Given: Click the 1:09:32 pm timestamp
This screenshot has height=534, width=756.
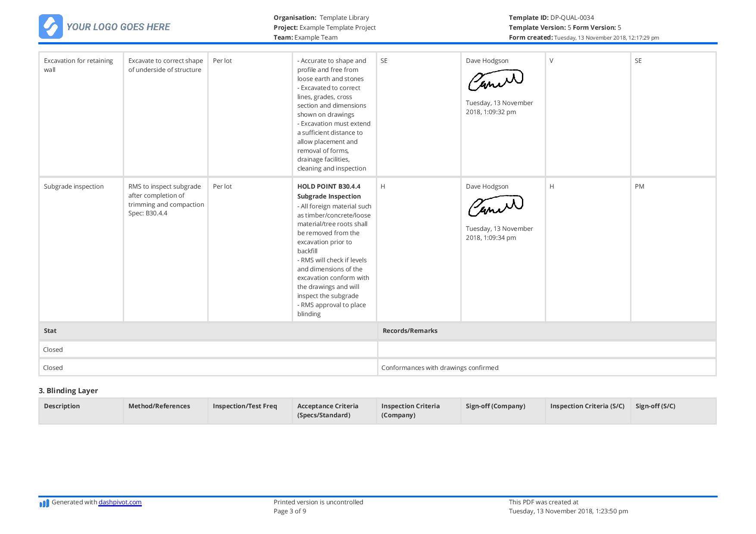Looking at the screenshot, I should [499, 107].
